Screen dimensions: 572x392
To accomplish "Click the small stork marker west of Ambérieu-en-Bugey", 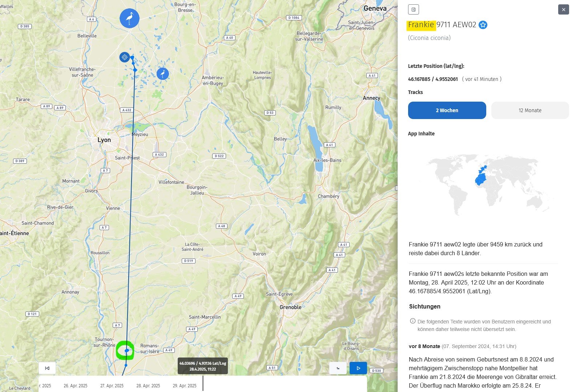I will pos(163,74).
